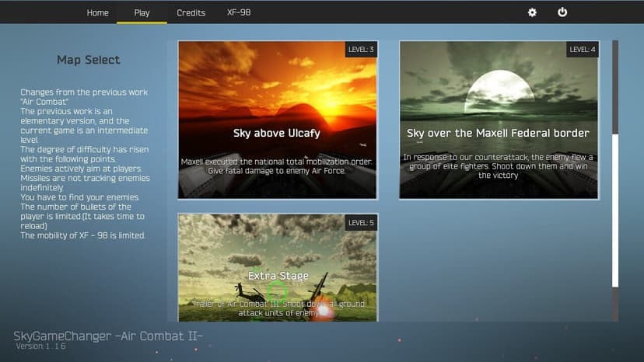Select the Extra Stage map
Image resolution: width=644 pixels, height=362 pixels.
(278, 267)
